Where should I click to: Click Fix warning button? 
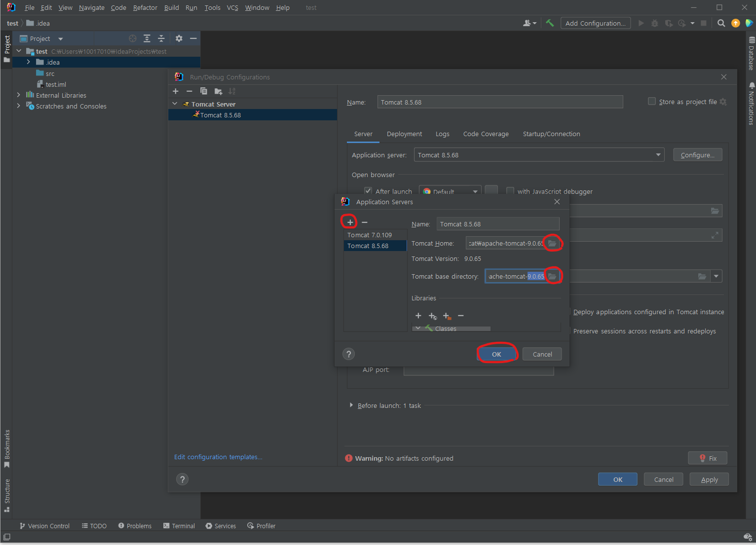point(708,458)
